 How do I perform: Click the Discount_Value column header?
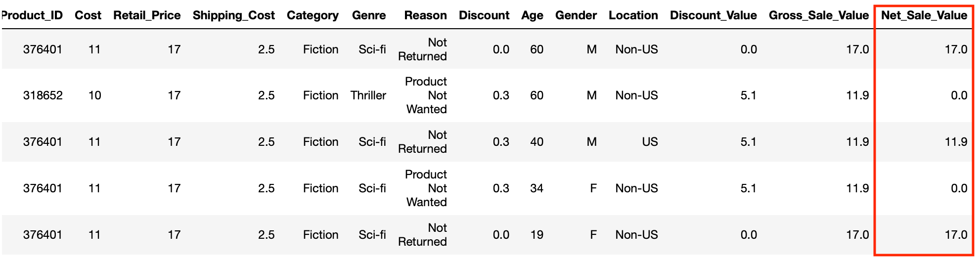pos(713,15)
